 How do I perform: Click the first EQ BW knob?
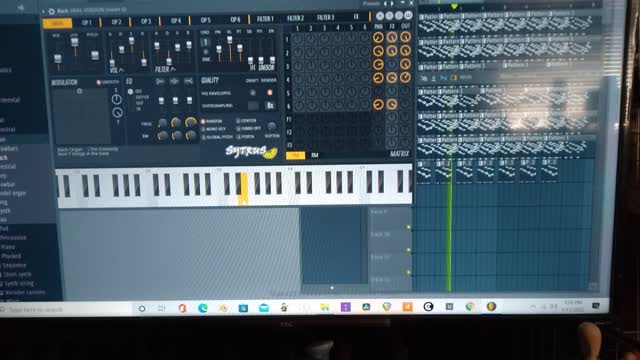click(163, 136)
